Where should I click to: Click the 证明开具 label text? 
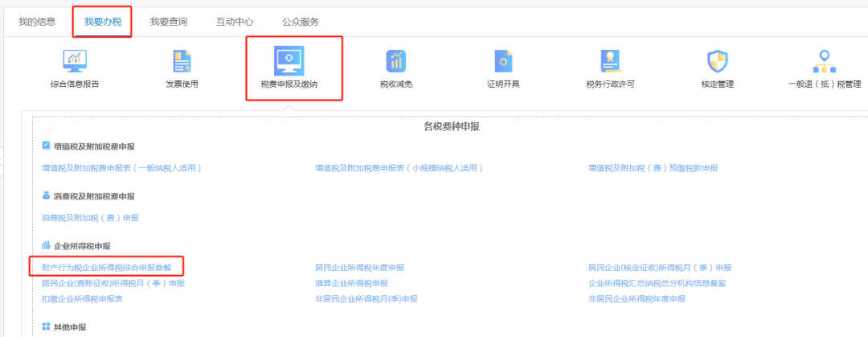click(503, 84)
